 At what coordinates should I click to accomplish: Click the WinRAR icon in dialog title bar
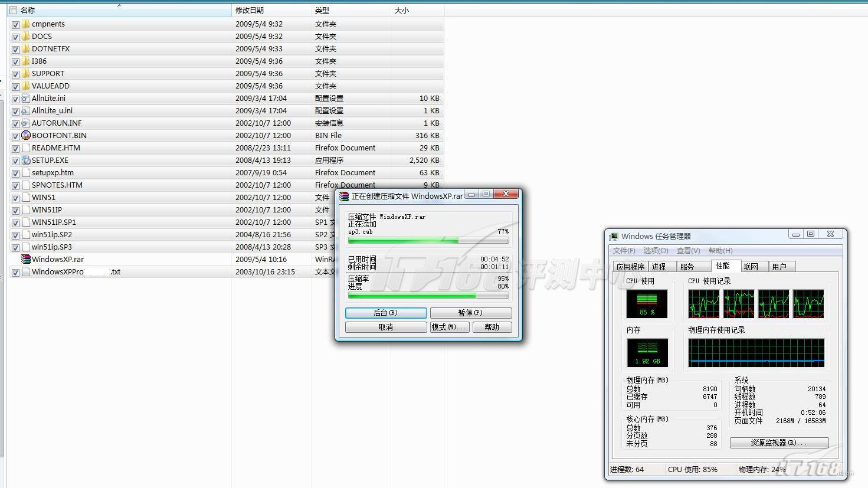344,196
